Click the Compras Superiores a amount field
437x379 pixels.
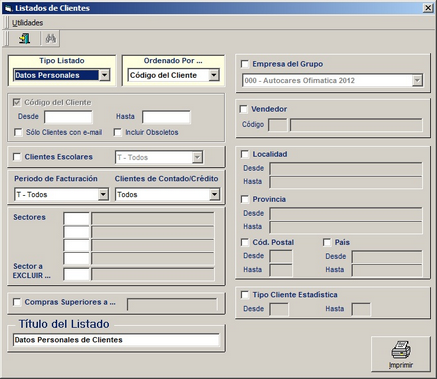click(x=172, y=304)
